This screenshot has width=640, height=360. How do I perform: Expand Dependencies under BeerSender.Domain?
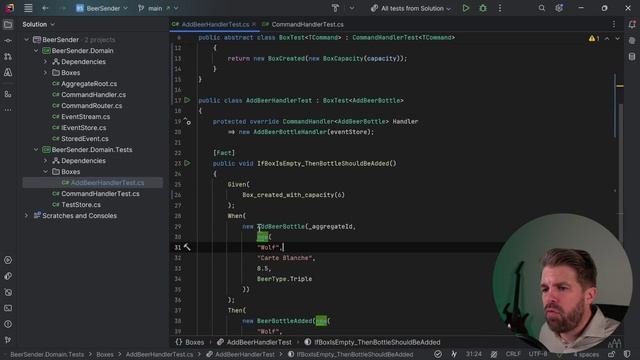coord(45,62)
